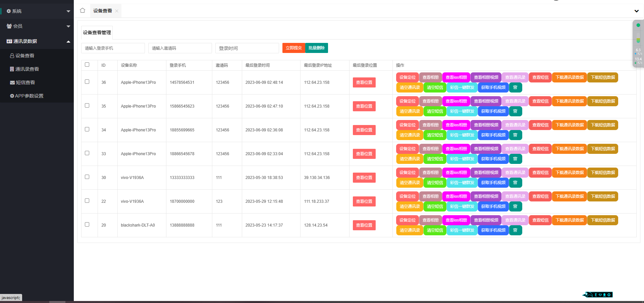Click trash delete icon for device ID 30
644x303 pixels.
tap(516, 183)
